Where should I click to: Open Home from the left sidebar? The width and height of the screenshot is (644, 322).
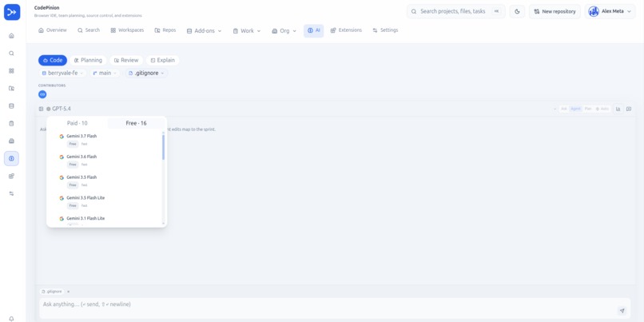[x=11, y=36]
